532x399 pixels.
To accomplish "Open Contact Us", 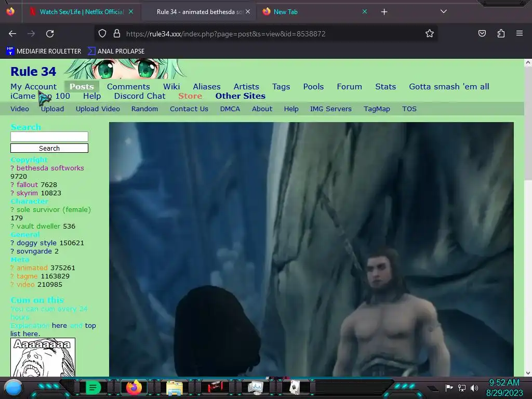I will [x=189, y=109].
